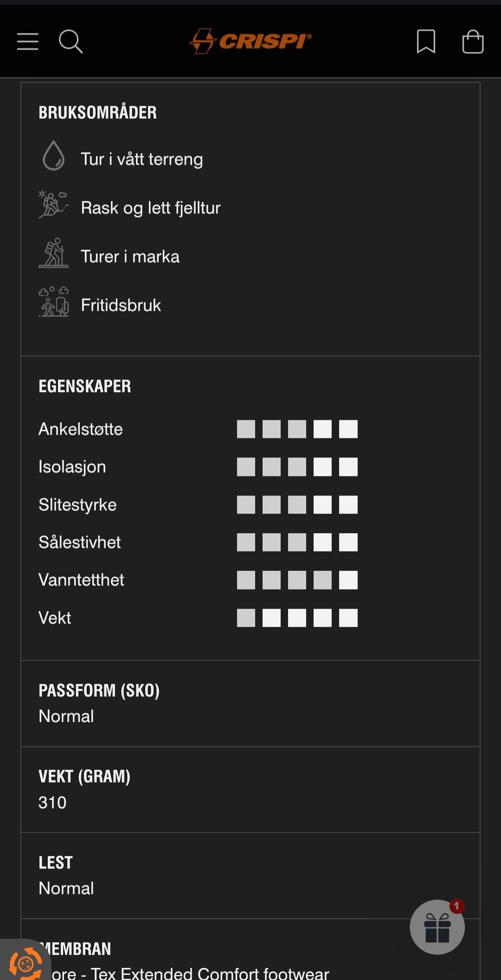
Task: Click the Ankelstøtte rating bar
Action: click(x=297, y=429)
